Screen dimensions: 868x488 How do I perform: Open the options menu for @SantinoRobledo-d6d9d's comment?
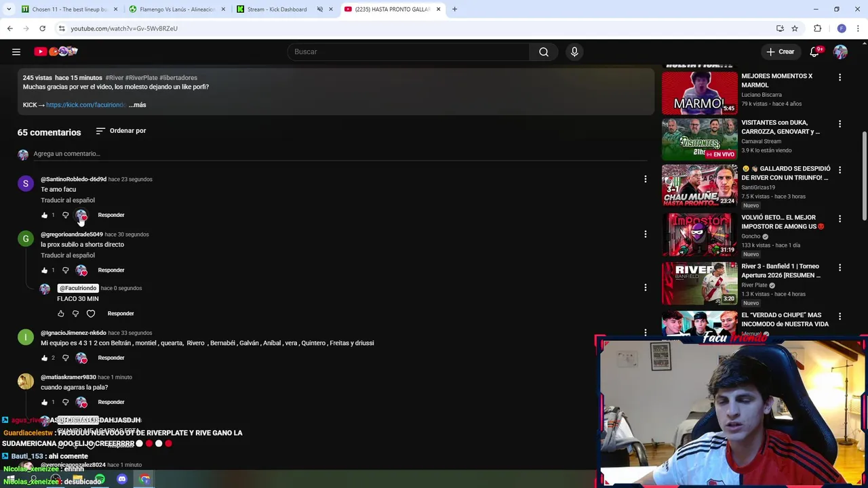[x=646, y=179]
